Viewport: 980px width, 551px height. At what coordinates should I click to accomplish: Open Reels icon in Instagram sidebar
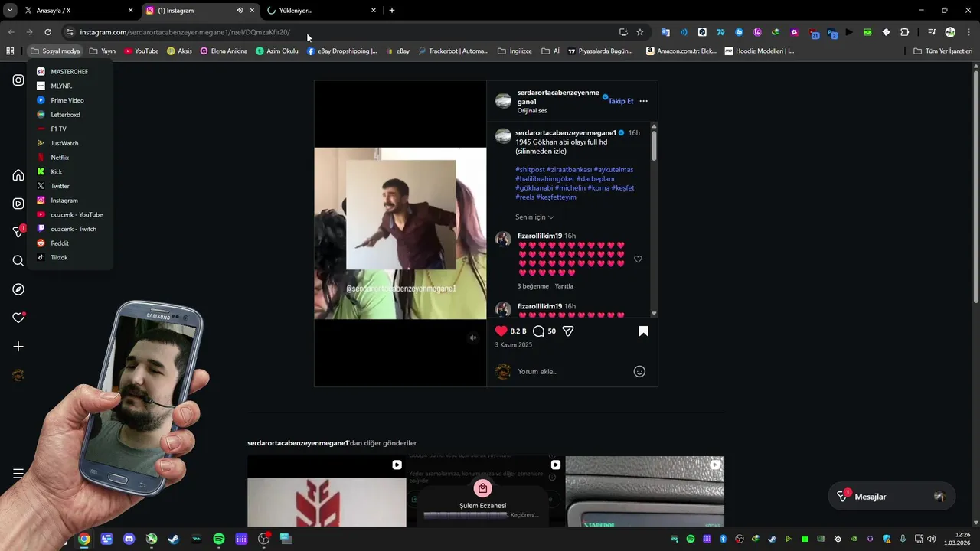(18, 204)
